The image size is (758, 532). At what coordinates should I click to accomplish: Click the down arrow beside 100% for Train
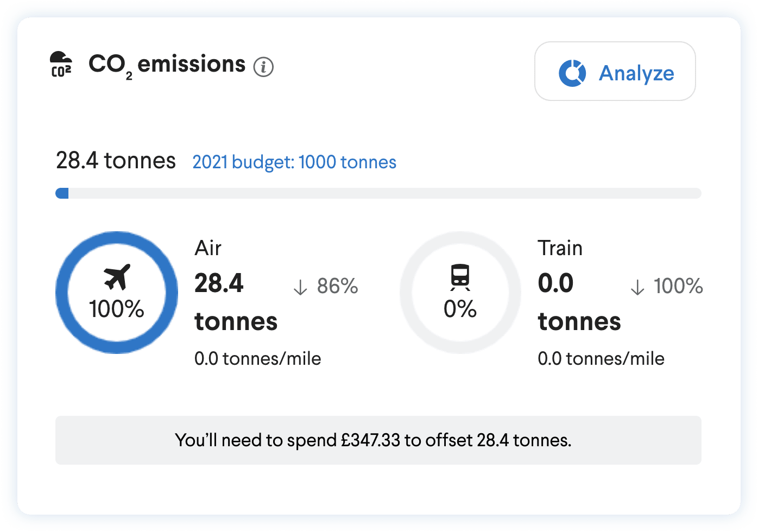(637, 287)
